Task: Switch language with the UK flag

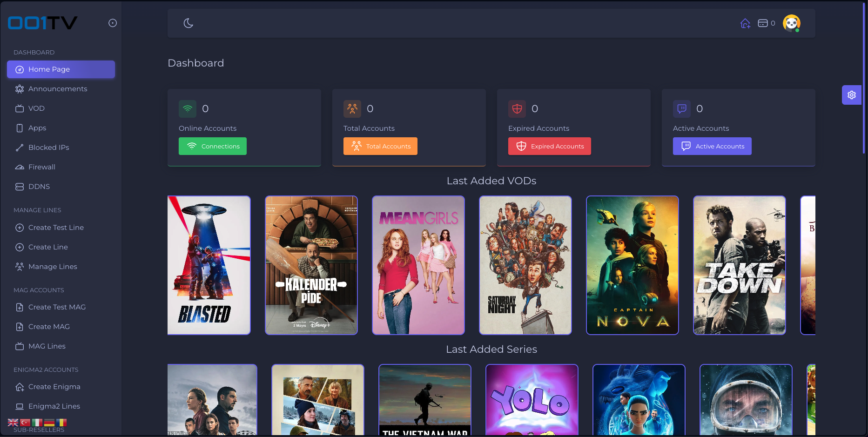Action: [x=13, y=423]
